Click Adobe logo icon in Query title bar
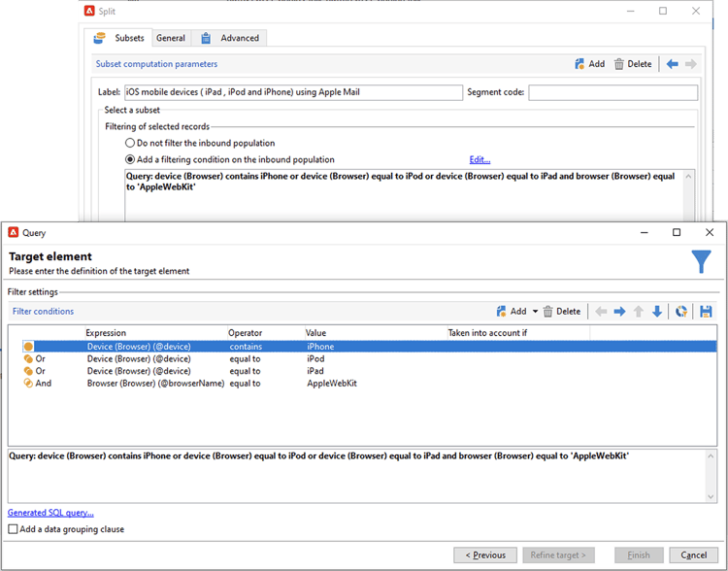728x571 pixels. click(14, 232)
